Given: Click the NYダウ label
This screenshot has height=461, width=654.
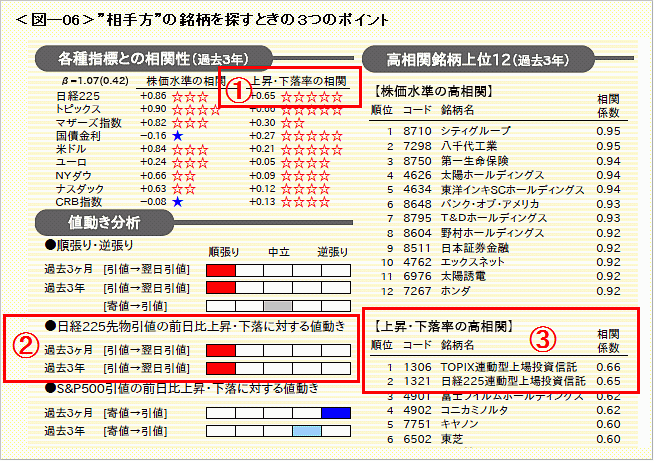Looking at the screenshot, I should tap(73, 176).
